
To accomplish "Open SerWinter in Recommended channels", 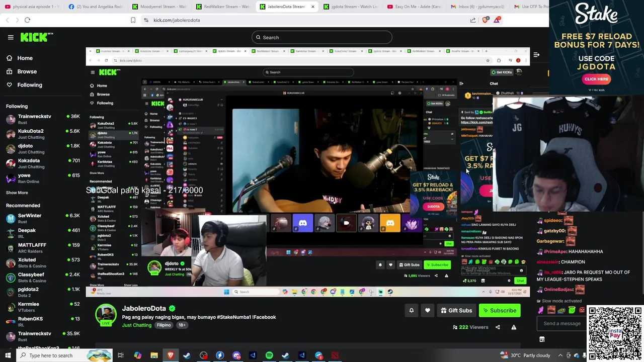I will tap(43, 218).
